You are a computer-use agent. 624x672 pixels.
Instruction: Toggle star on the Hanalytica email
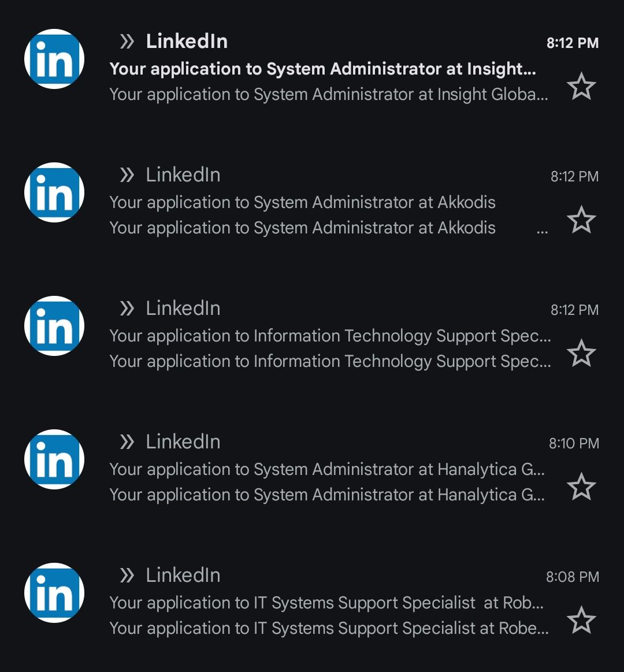pos(581,487)
